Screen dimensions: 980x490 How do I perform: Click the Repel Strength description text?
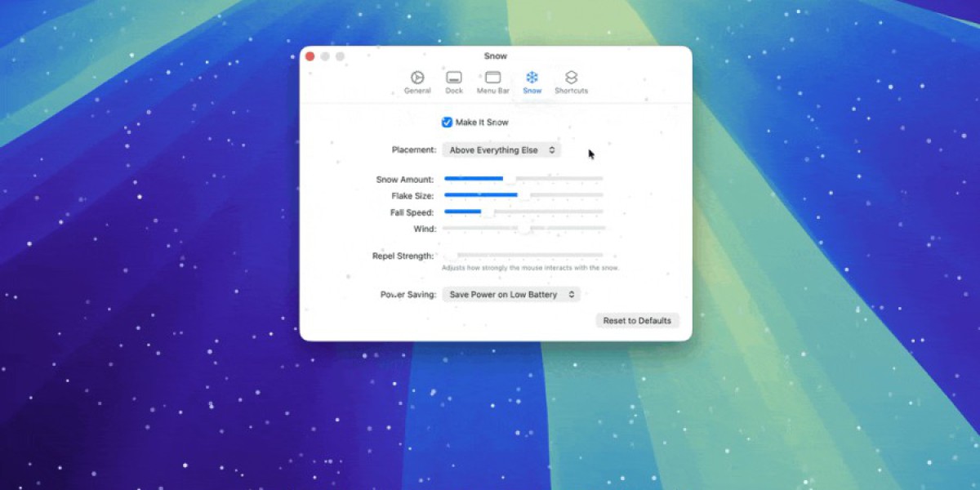pos(530,268)
